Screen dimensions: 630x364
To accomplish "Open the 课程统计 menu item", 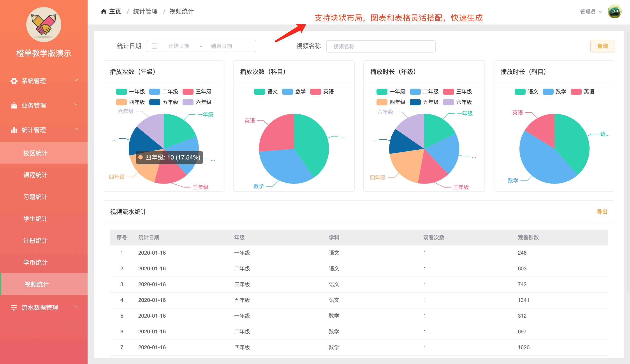I will (35, 175).
